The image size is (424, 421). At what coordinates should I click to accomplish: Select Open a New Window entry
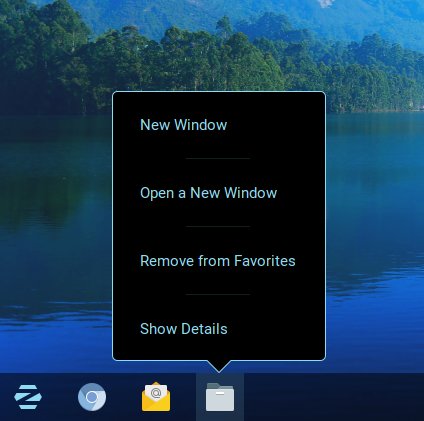click(209, 193)
